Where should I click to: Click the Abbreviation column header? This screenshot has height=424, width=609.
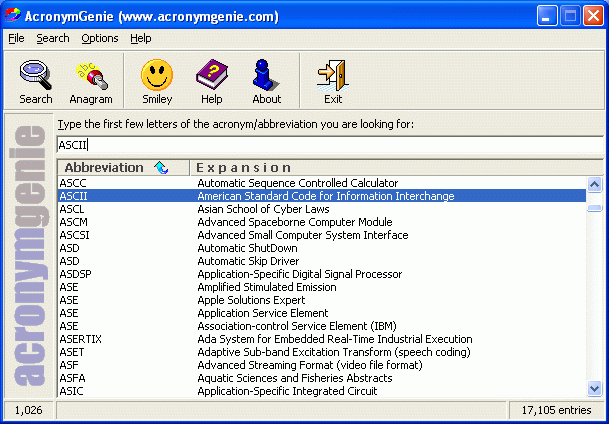click(124, 168)
